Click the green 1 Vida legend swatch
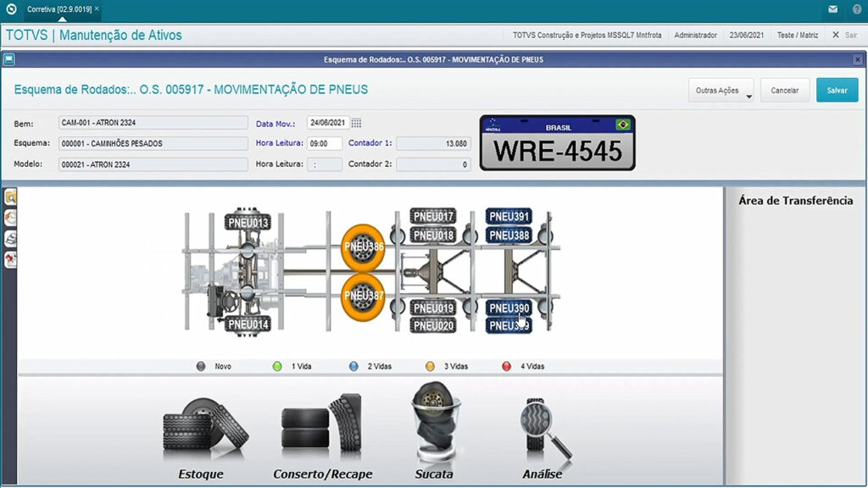Viewport: 868px width, 488px height. (x=277, y=366)
